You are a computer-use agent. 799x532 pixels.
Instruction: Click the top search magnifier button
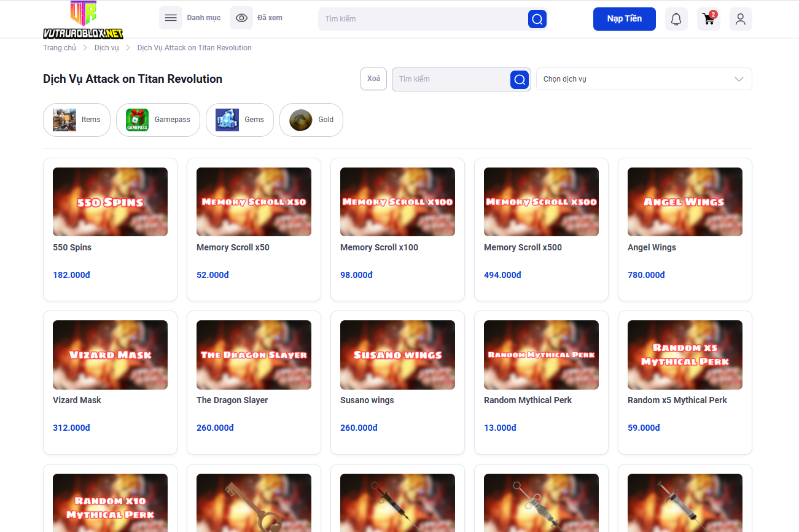click(x=537, y=19)
